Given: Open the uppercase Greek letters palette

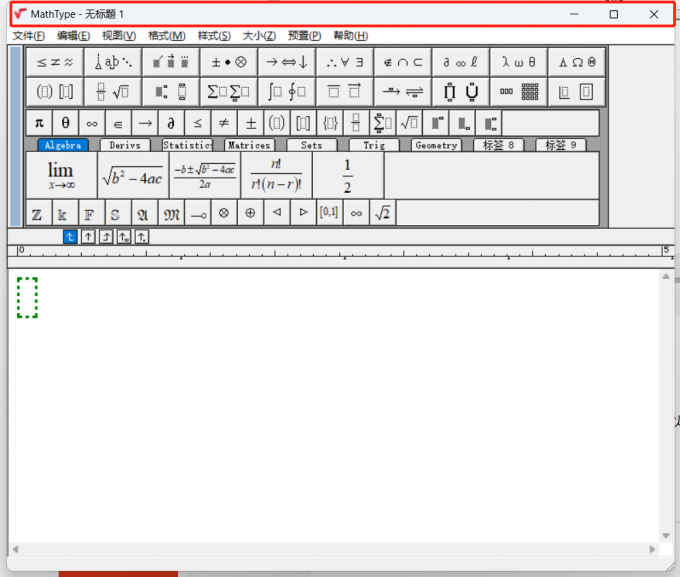Looking at the screenshot, I should (x=577, y=62).
